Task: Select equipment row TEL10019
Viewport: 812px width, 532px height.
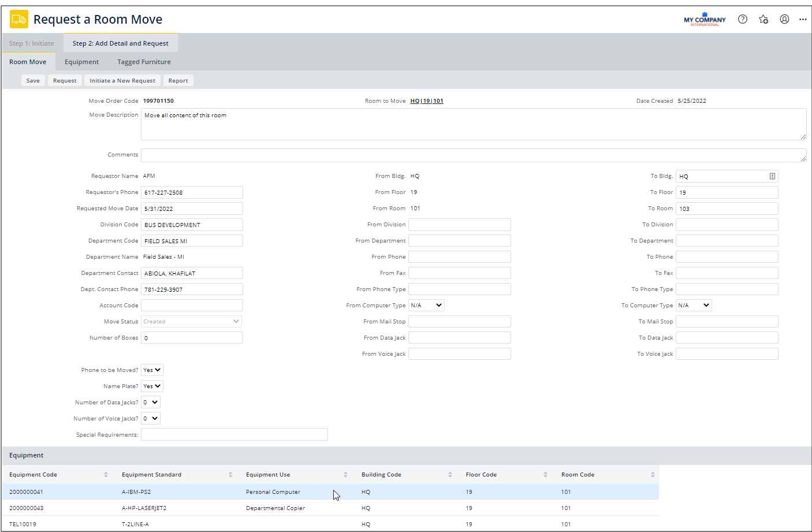Action: coord(330,524)
